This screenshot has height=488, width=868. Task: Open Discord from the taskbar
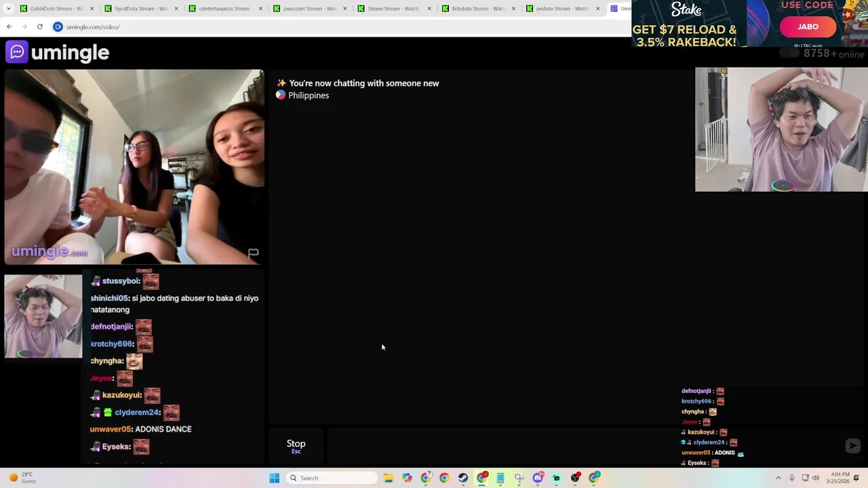point(538,478)
